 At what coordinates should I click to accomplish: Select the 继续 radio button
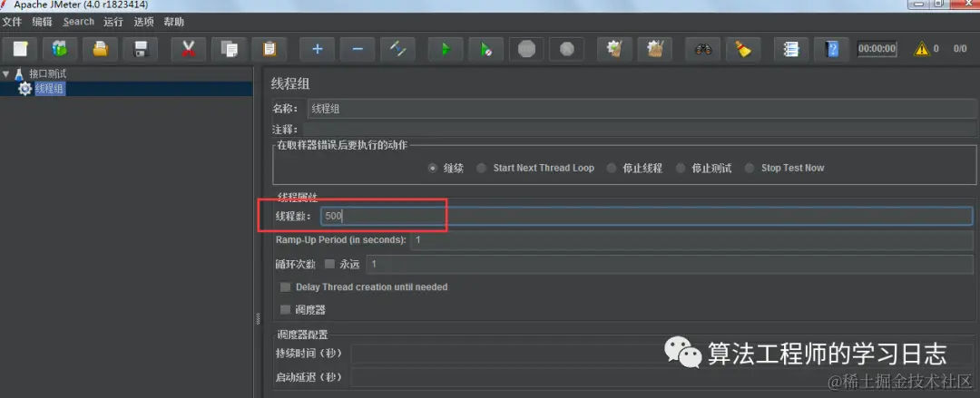tap(433, 168)
